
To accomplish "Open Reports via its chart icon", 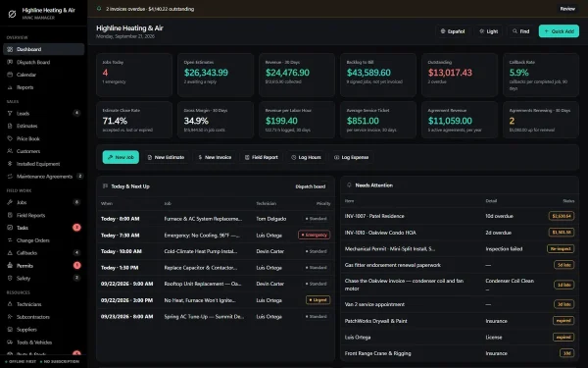I will click(x=10, y=87).
